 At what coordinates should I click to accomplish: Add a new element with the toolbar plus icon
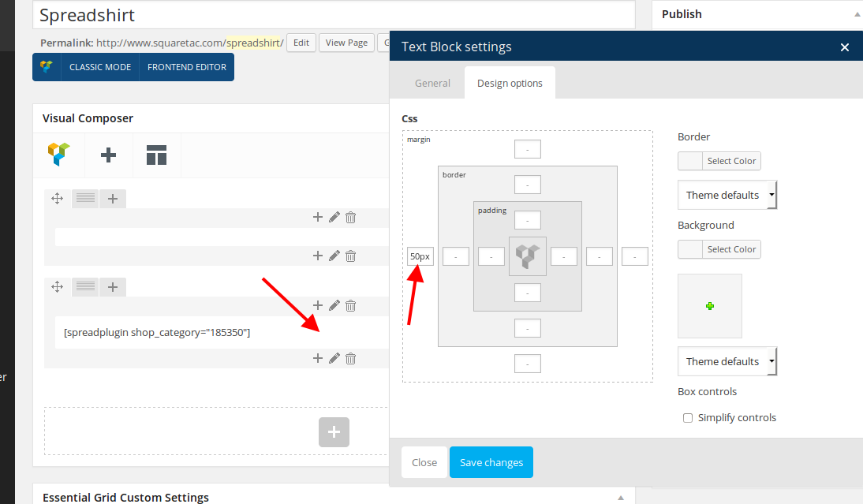click(108, 155)
